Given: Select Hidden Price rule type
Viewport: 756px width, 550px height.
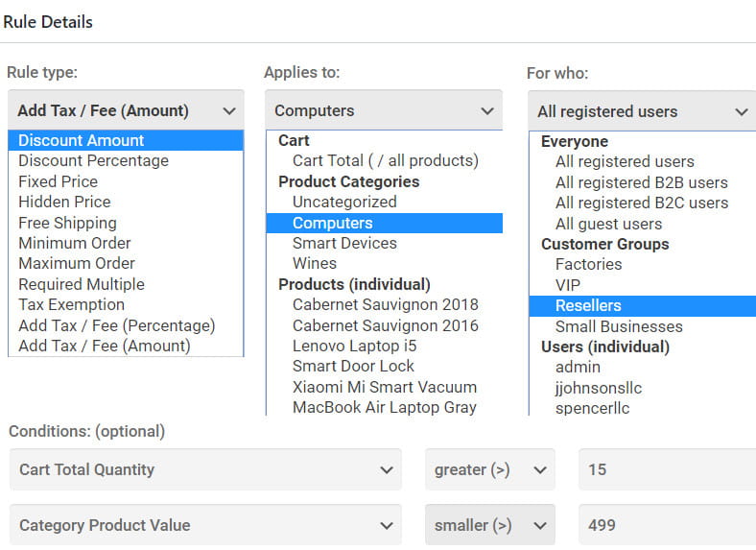Looking at the screenshot, I should click(64, 202).
